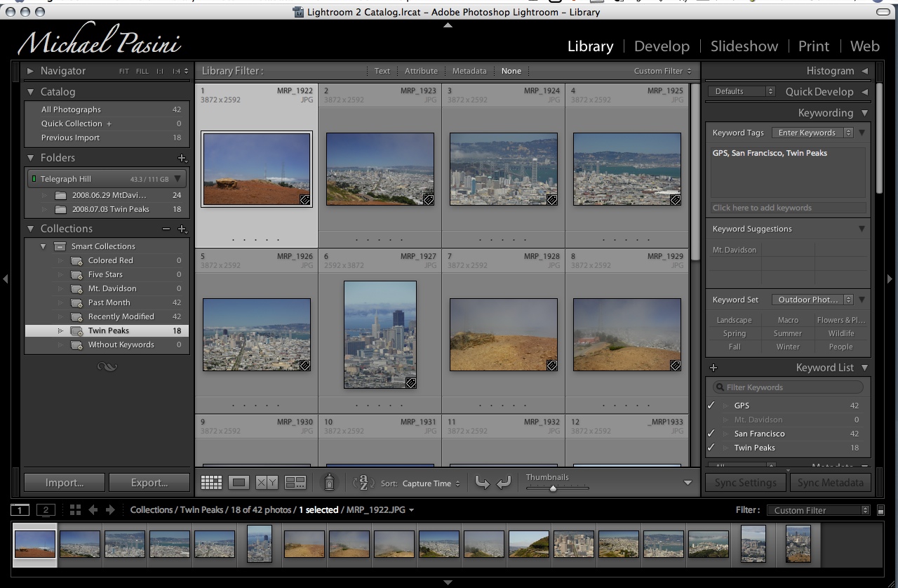Uncheck the GPS keyword checkmark
The height and width of the screenshot is (588, 898).
(x=711, y=406)
